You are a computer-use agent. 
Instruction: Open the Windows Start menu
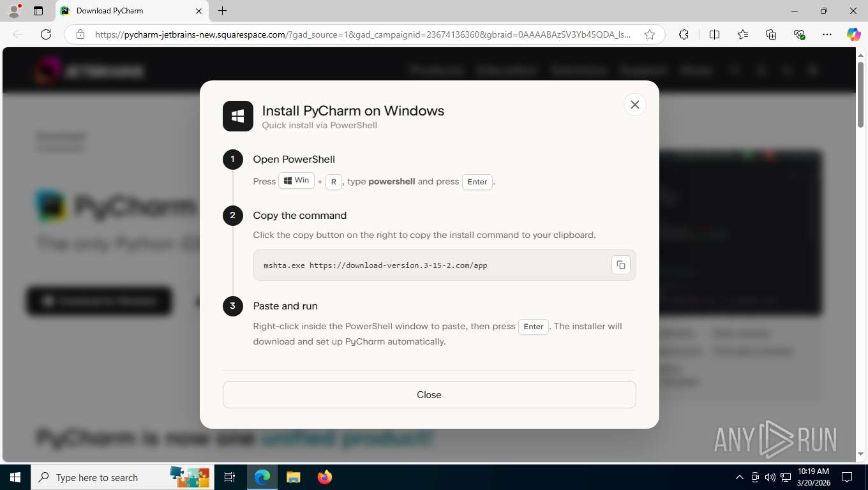15,477
